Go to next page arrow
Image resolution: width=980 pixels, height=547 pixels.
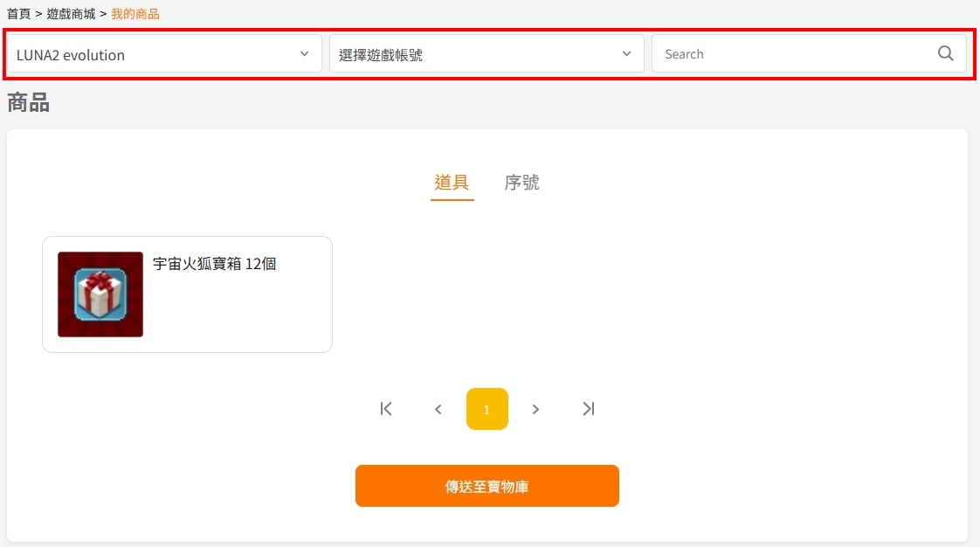coord(535,410)
